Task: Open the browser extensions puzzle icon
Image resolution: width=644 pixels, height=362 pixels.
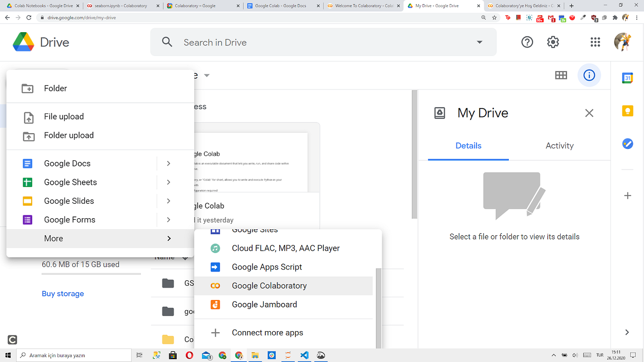Action: [615, 17]
